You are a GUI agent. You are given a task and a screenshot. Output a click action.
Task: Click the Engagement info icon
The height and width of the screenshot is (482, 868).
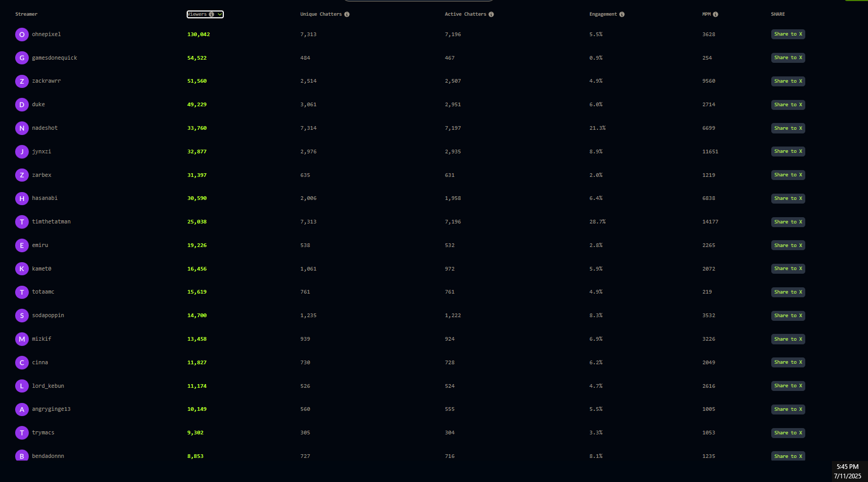tap(622, 14)
